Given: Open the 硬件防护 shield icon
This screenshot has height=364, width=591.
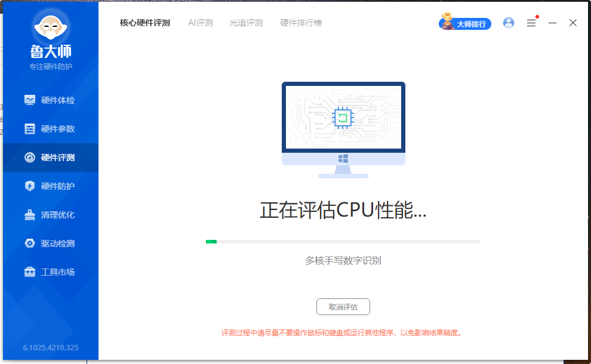Looking at the screenshot, I should coord(30,186).
